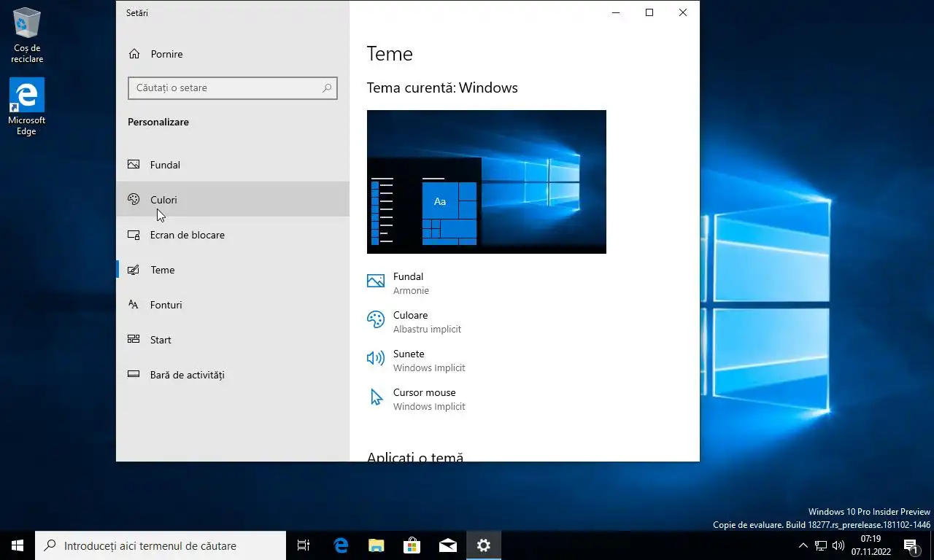Click the Culoare palette icon under theme preview
The height and width of the screenshot is (560, 934).
376,319
